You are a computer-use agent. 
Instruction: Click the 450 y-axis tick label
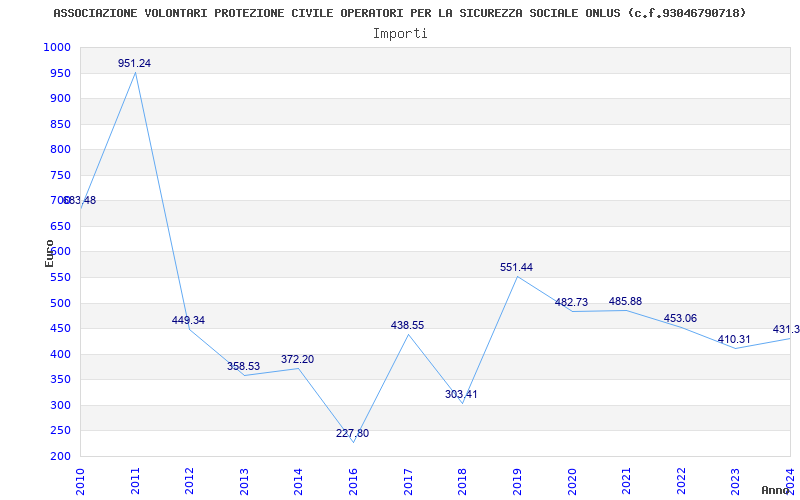[60, 329]
